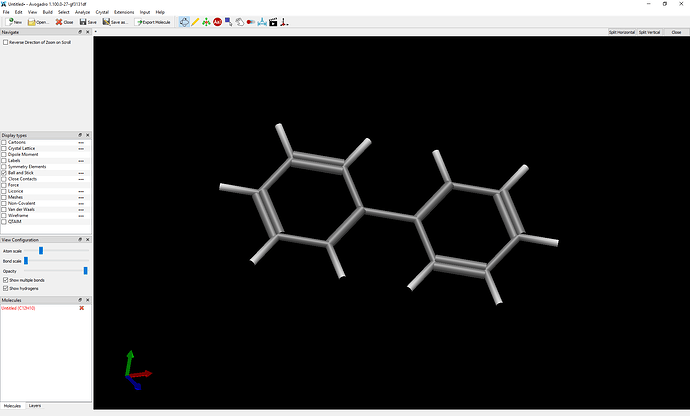Select the Align axes tool
Viewport: 690px width, 416px height.
pos(284,22)
